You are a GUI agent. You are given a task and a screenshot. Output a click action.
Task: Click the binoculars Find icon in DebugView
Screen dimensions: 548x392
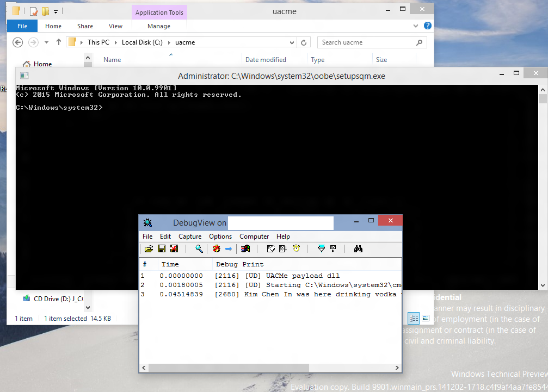coord(358,249)
